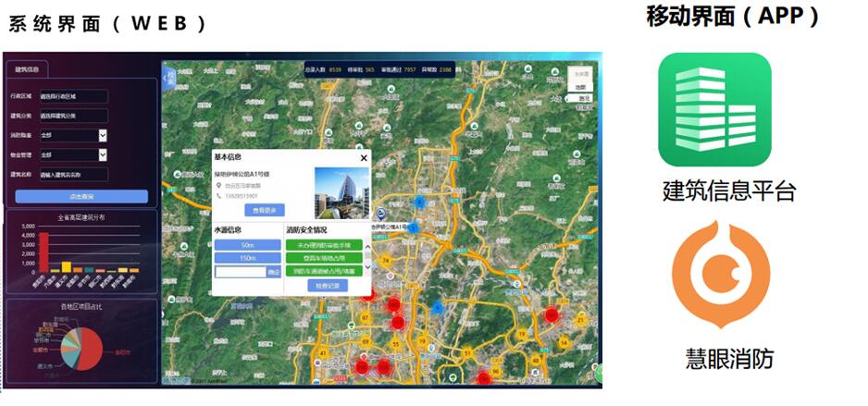Open the yellow cluster marker 48

click(535, 361)
